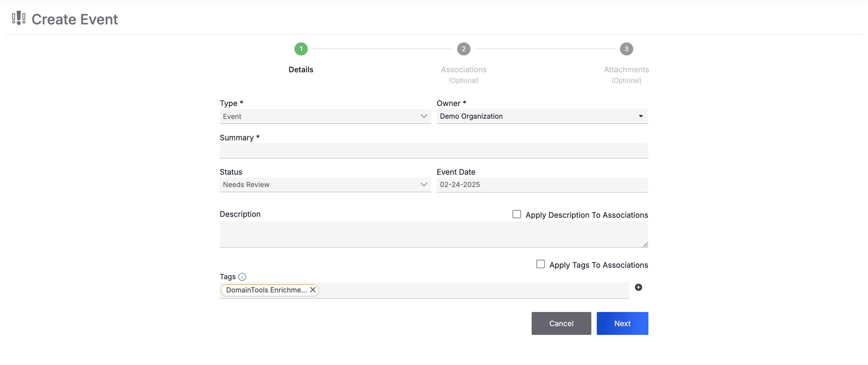The height and width of the screenshot is (365, 868).
Task: Click the Create Event exclamation icon
Action: coord(18,18)
